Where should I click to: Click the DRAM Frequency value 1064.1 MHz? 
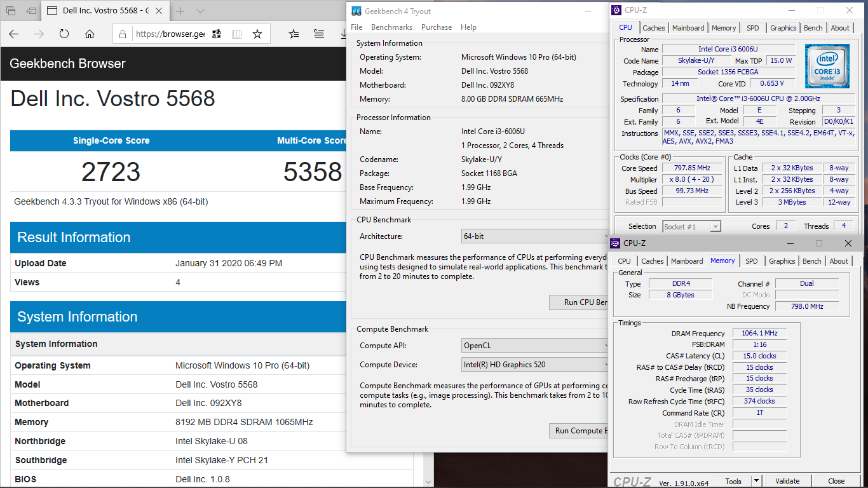point(759,333)
